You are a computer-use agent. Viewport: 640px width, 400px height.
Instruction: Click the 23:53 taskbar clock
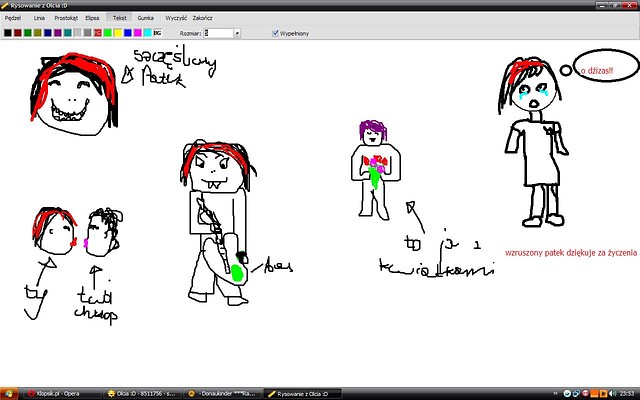tap(627, 394)
